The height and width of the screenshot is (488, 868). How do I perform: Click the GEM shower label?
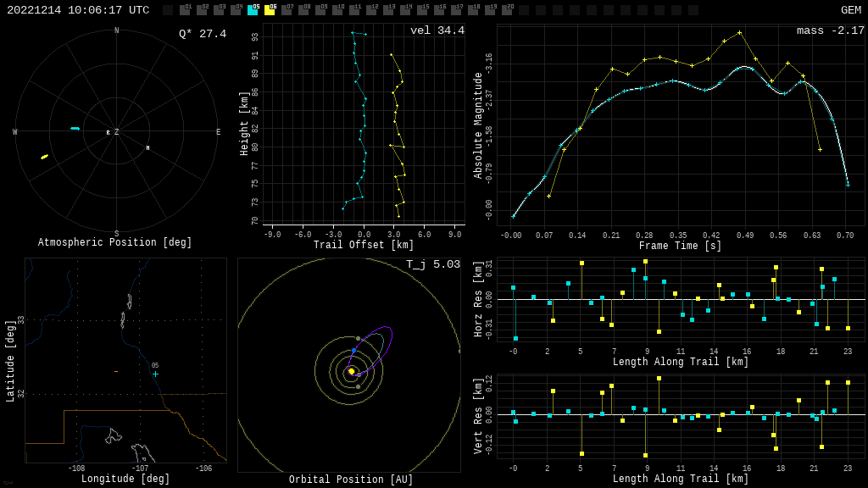pos(850,10)
